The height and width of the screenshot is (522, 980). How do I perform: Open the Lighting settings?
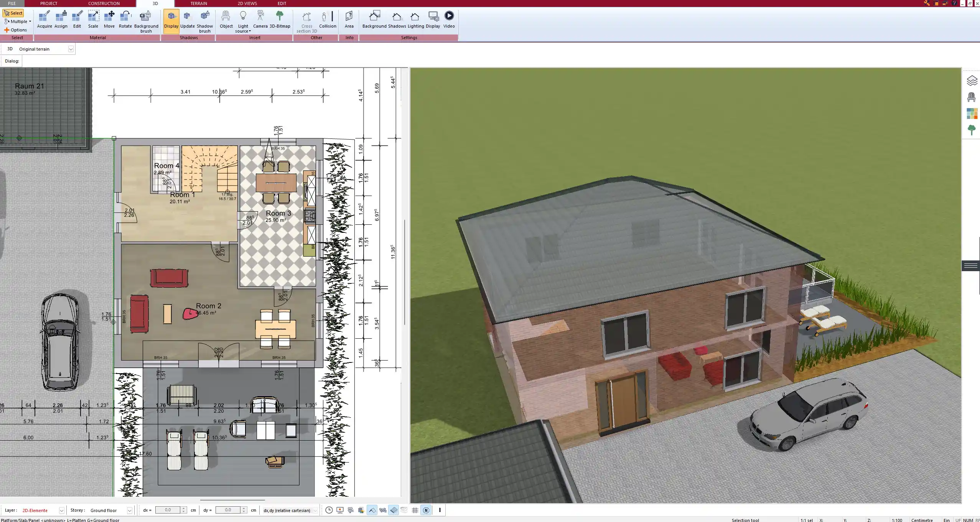click(416, 20)
